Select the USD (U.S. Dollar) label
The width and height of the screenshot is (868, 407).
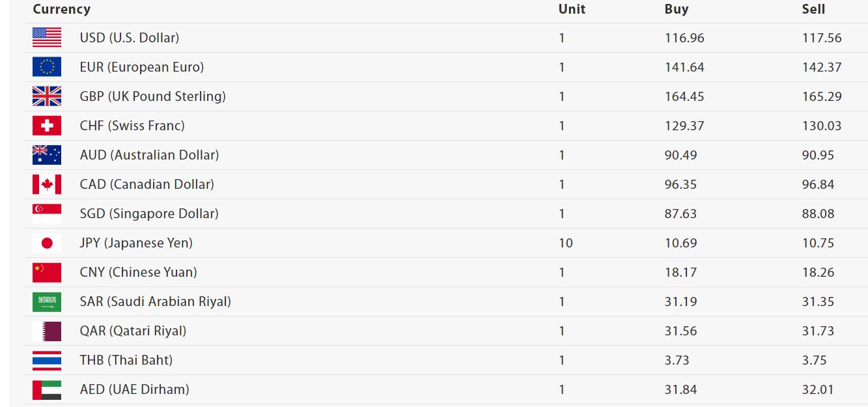(x=129, y=38)
